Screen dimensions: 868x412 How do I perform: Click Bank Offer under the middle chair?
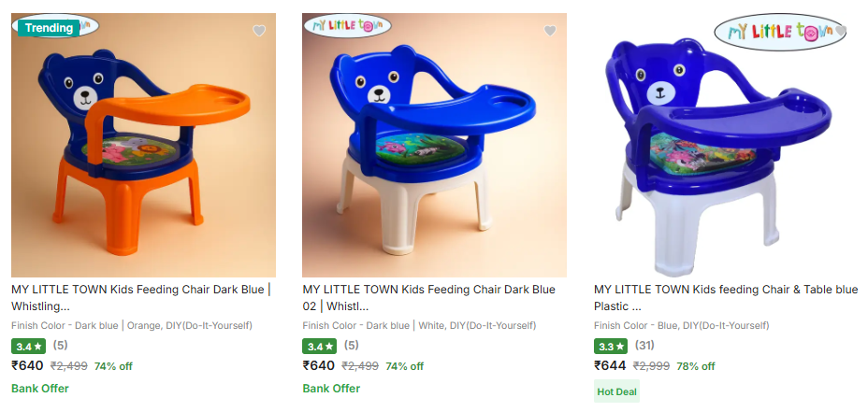coord(331,389)
